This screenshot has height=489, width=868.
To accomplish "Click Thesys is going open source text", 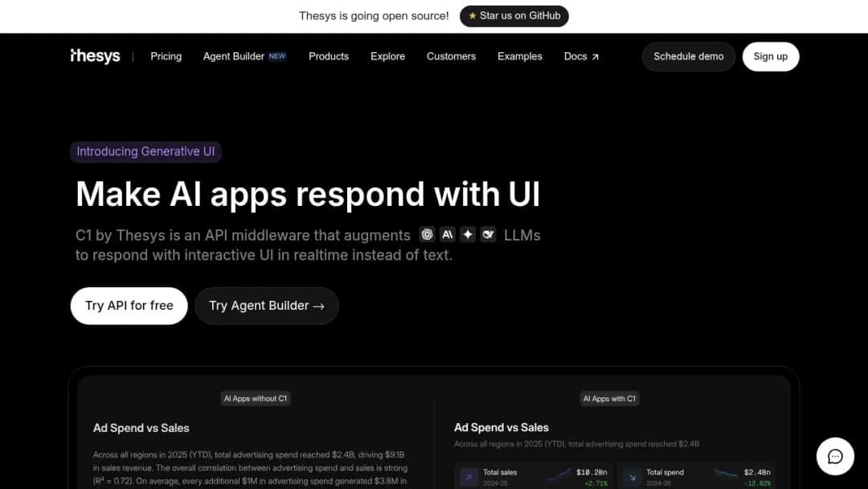I will click(374, 16).
